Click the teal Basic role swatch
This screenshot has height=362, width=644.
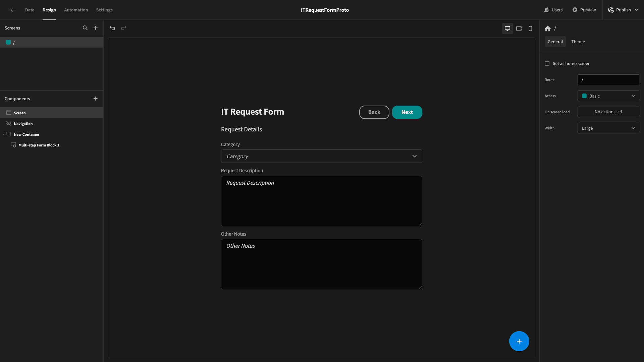(584, 96)
